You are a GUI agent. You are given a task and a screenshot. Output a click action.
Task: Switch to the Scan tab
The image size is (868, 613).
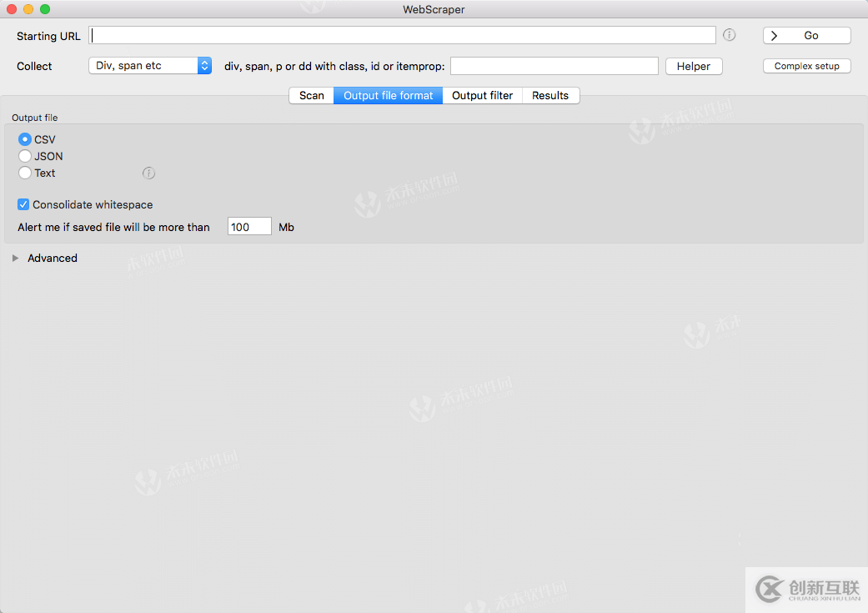[311, 96]
